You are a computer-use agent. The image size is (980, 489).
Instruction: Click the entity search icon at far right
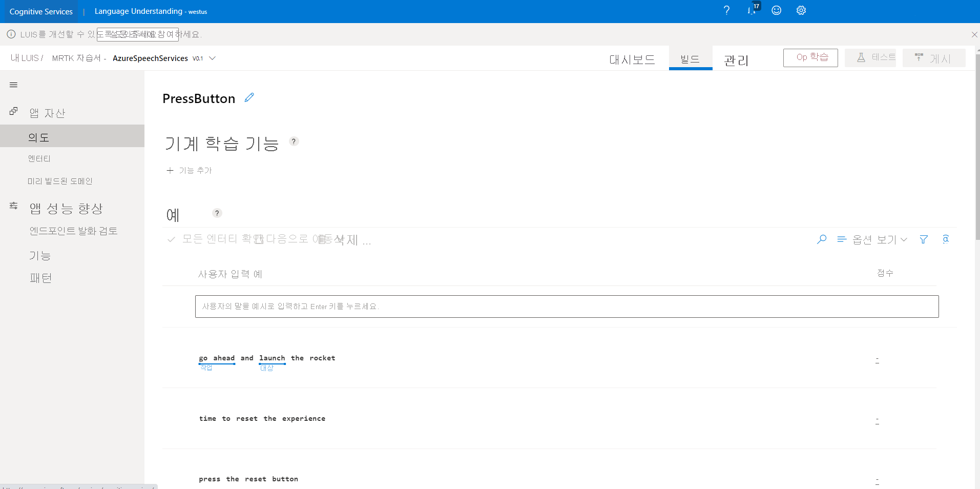(946, 239)
